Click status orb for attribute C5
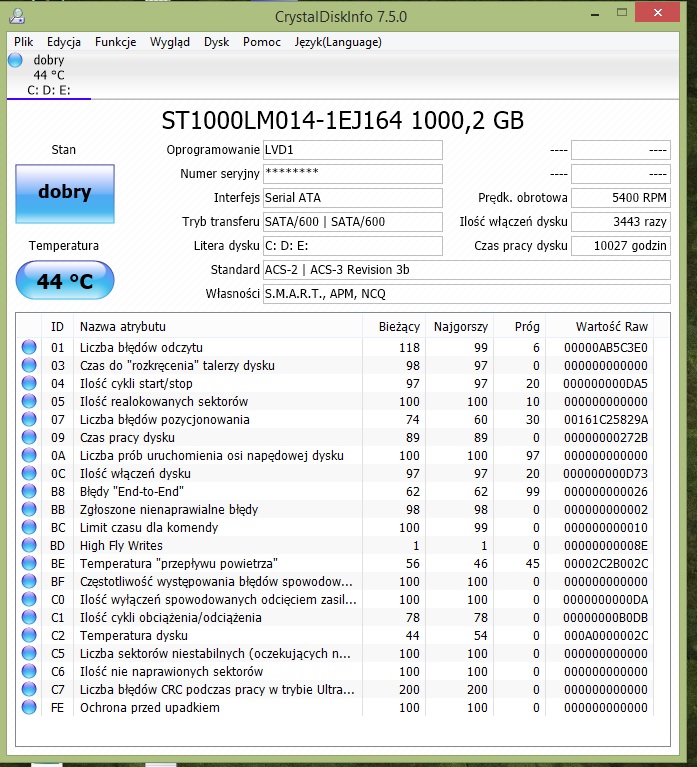The image size is (697, 767). coord(29,654)
